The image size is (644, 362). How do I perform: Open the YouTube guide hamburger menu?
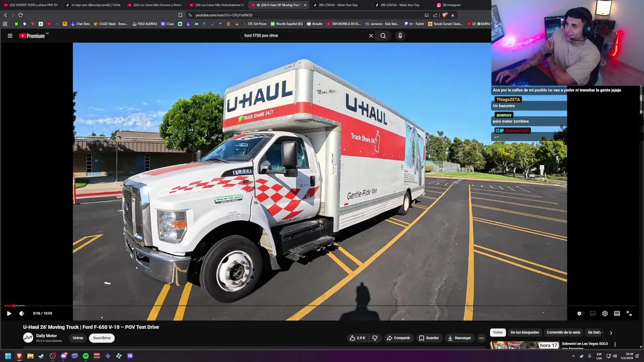pos(10,36)
